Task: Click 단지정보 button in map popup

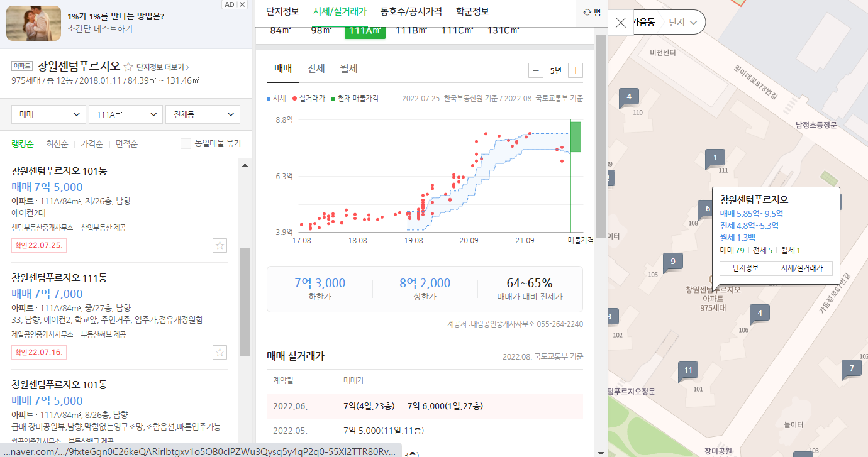Action: [745, 268]
